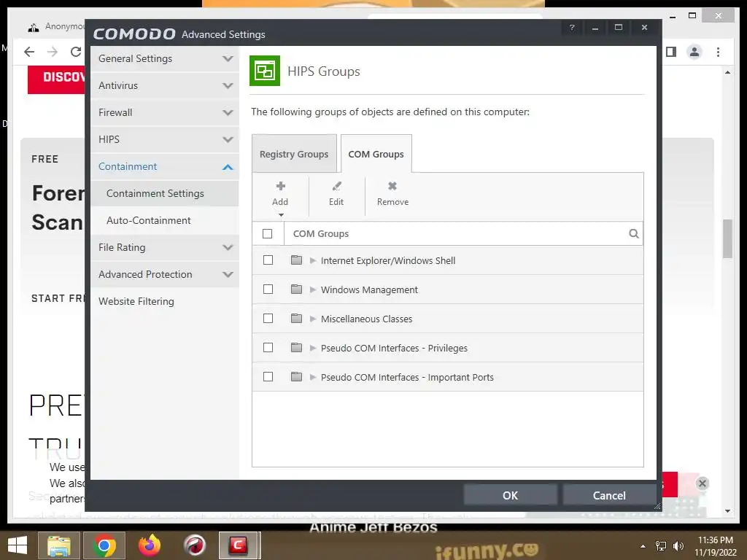Open File Explorer from the taskbar
The height and width of the screenshot is (560, 747).
click(59, 545)
